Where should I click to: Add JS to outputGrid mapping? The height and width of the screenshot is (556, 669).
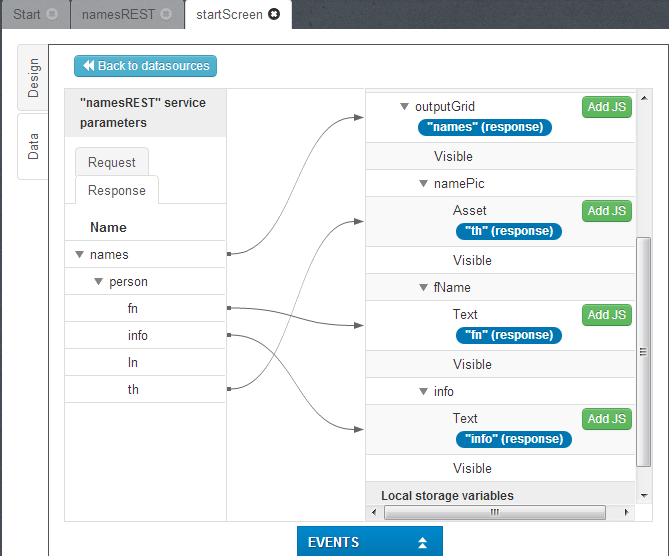606,107
